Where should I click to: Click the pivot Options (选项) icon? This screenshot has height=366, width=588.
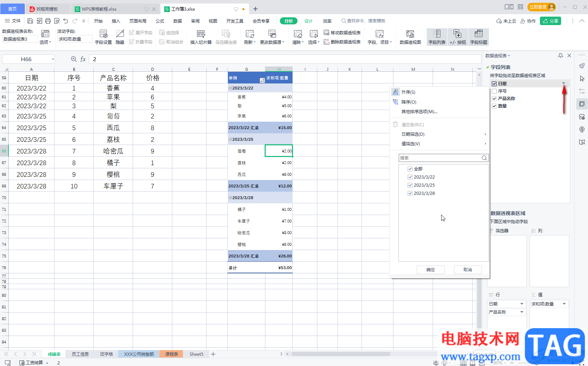45,37
